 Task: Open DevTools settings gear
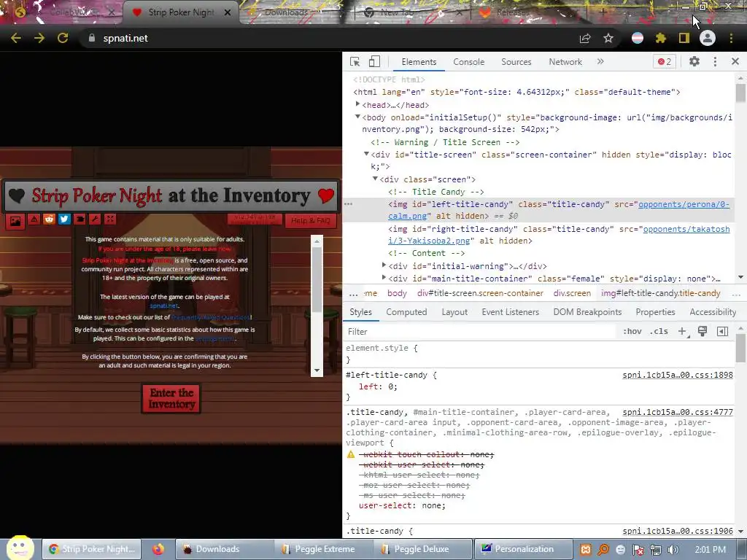(x=694, y=61)
